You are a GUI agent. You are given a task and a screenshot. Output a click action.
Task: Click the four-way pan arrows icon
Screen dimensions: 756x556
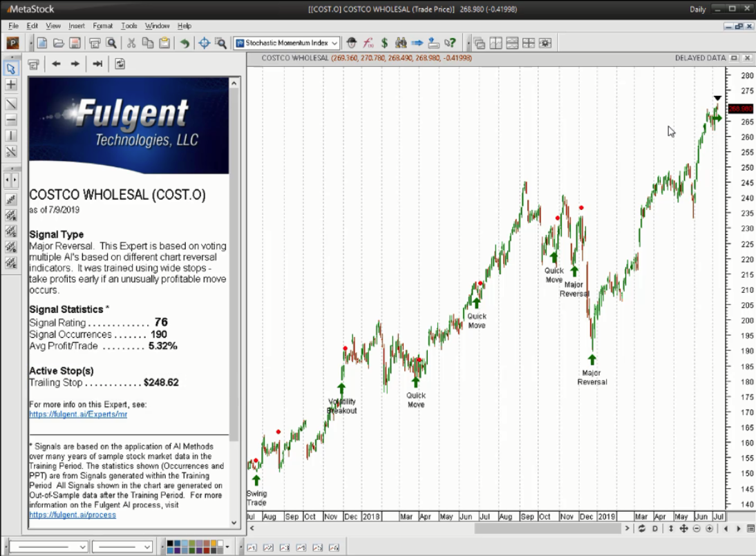683,528
